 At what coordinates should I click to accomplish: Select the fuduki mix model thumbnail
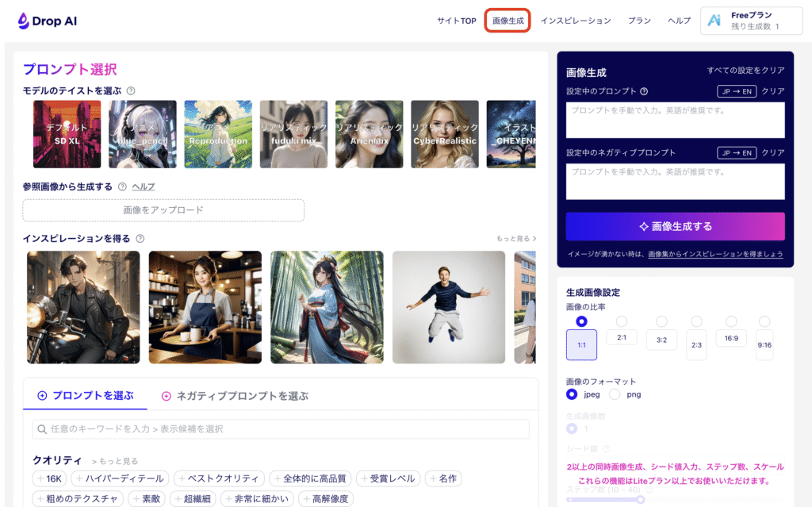click(x=293, y=134)
